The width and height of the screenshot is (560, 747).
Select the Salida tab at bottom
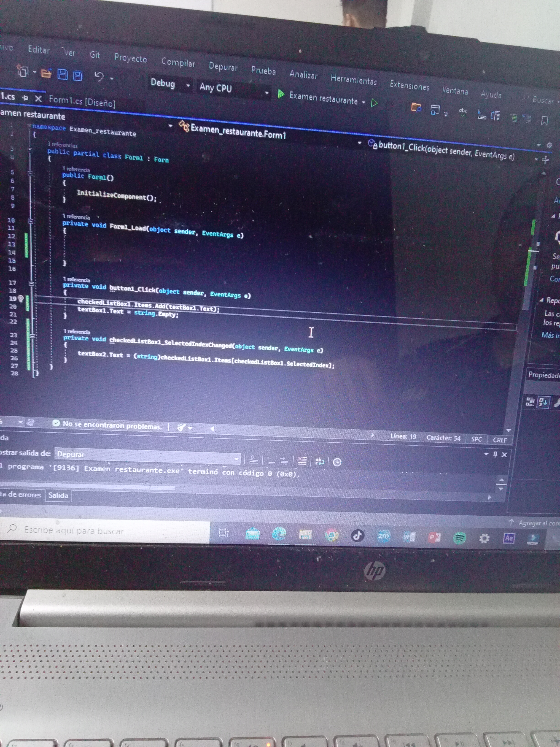[x=58, y=495]
